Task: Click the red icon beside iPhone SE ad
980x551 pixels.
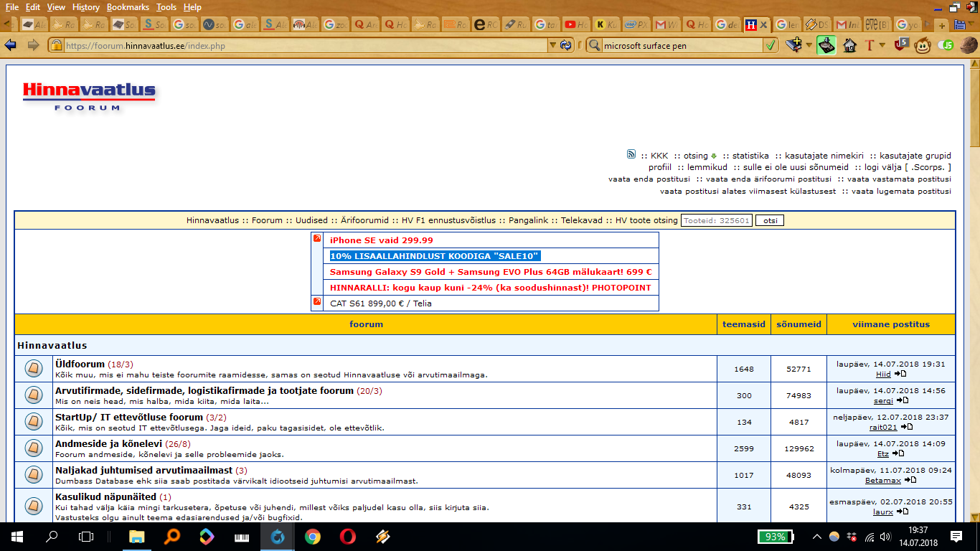Action: point(317,238)
